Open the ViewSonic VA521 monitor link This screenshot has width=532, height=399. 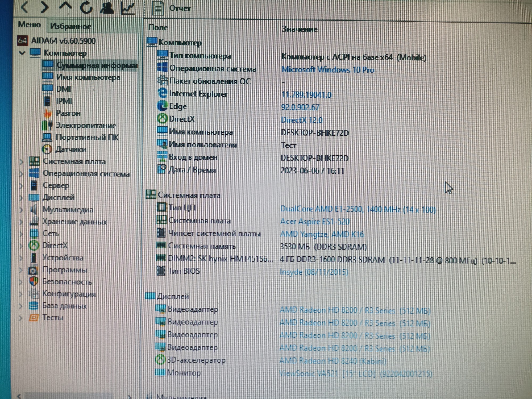[355, 373]
